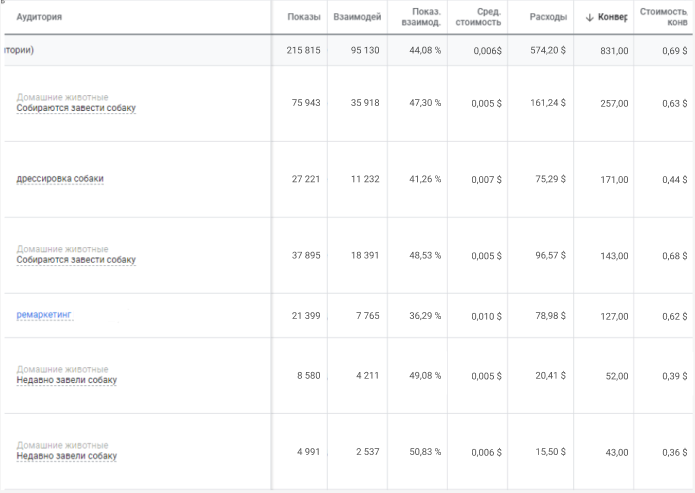Screen dimensions: 695x493
Task: Select impressions cell 8 580
Action: tap(308, 375)
